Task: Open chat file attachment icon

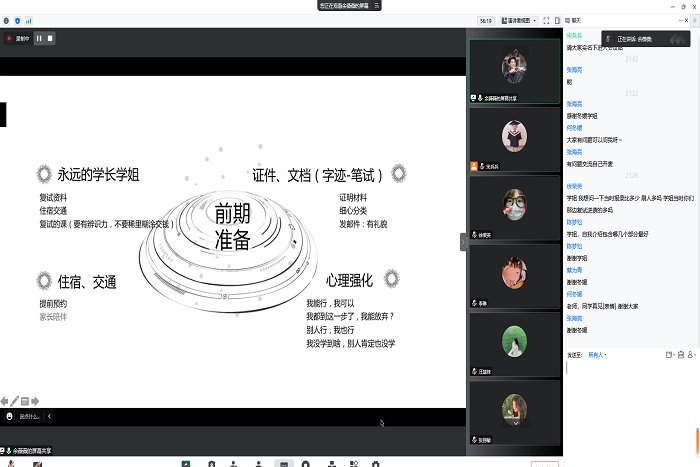Action: tap(668, 354)
